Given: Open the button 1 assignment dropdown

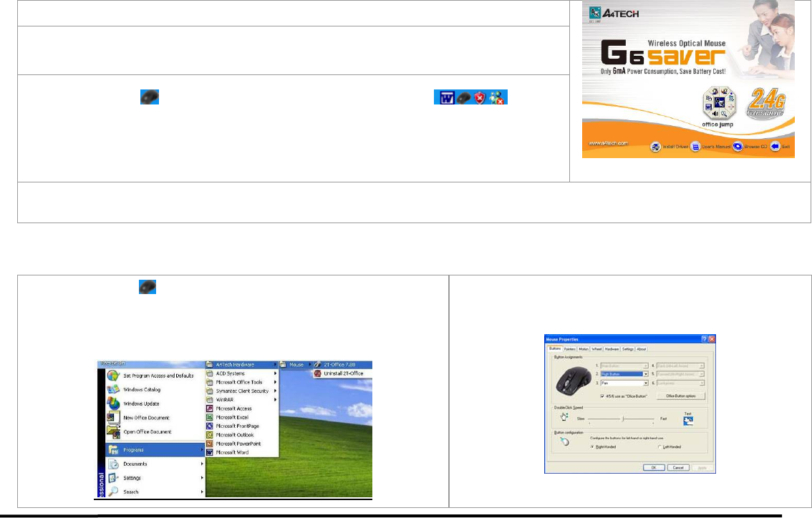Looking at the screenshot, I should pos(624,366).
